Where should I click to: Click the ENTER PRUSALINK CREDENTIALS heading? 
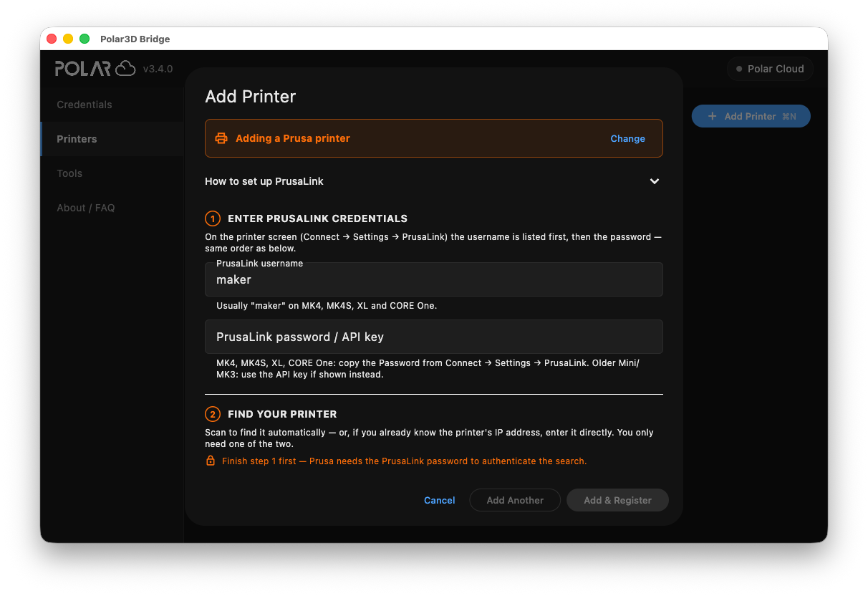click(317, 218)
